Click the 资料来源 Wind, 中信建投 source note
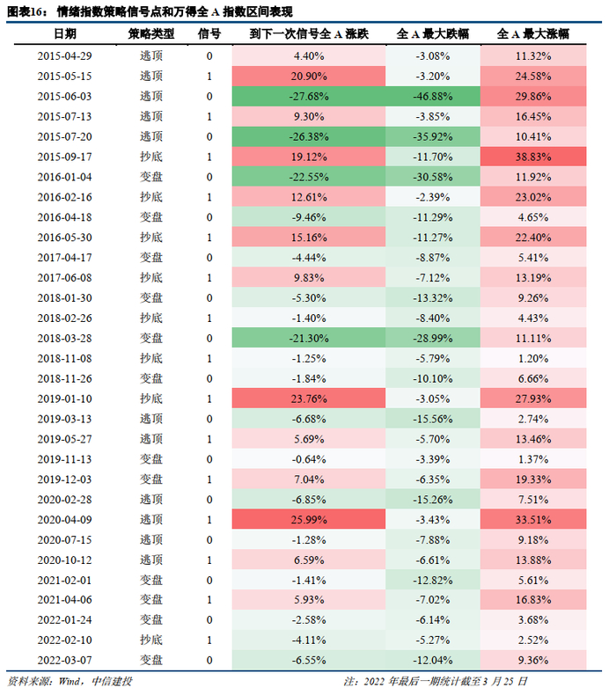The height and width of the screenshot is (695, 616). tap(75, 681)
